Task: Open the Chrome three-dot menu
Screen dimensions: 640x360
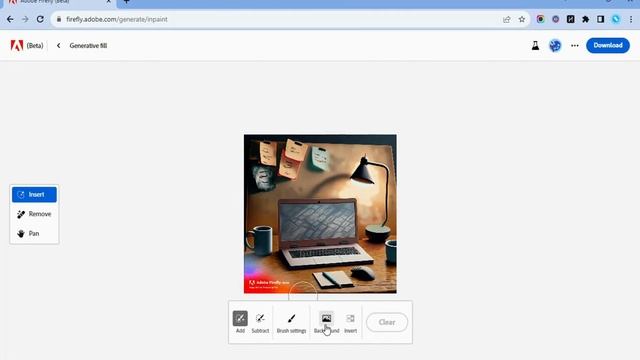Action: click(x=631, y=19)
